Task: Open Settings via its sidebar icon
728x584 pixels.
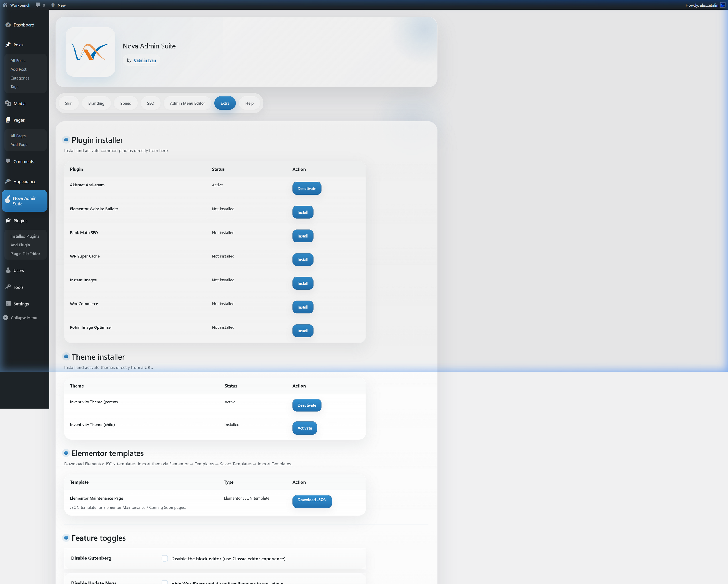Action: click(8, 304)
